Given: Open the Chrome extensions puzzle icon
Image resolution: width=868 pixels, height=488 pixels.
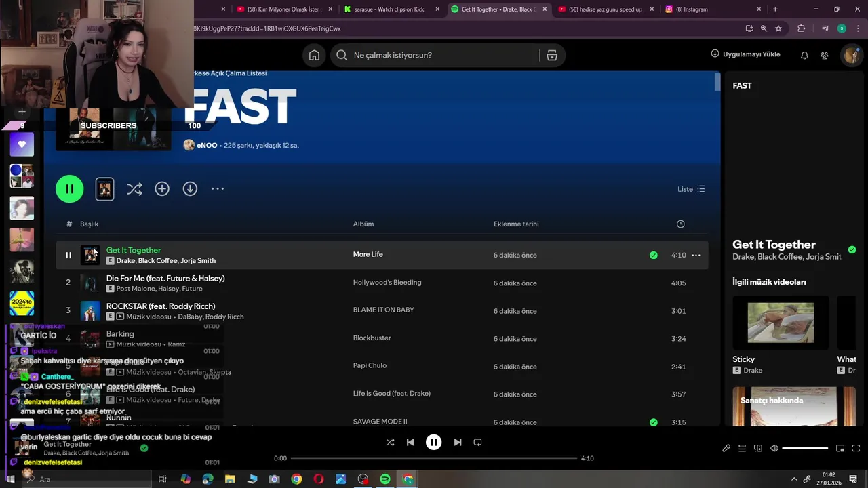Looking at the screenshot, I should 802,28.
